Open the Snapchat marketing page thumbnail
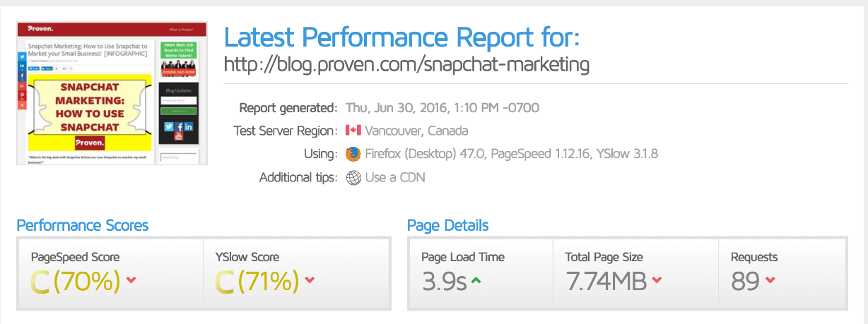This screenshot has width=868, height=324. coord(112,93)
